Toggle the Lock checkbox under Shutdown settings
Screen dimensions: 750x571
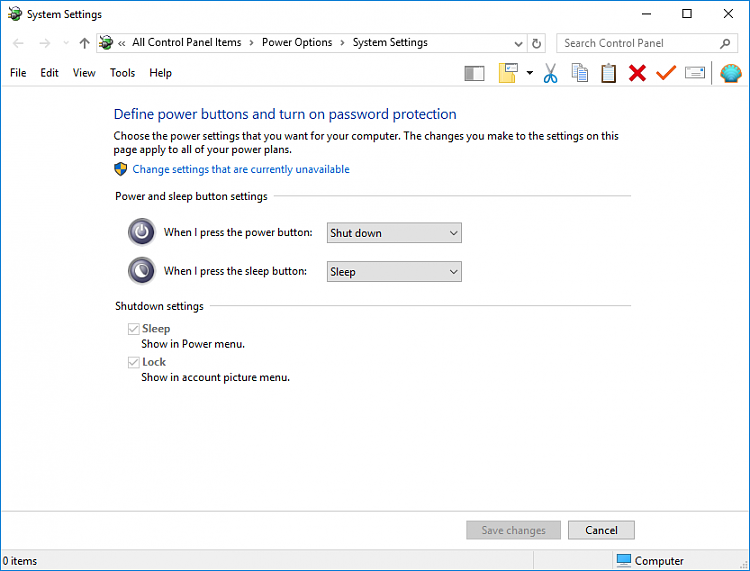[133, 363]
